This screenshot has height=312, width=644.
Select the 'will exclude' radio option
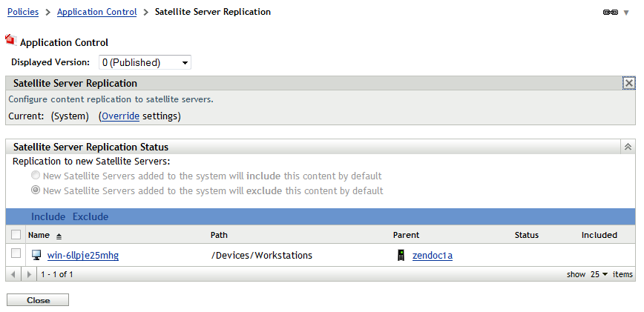(36, 191)
